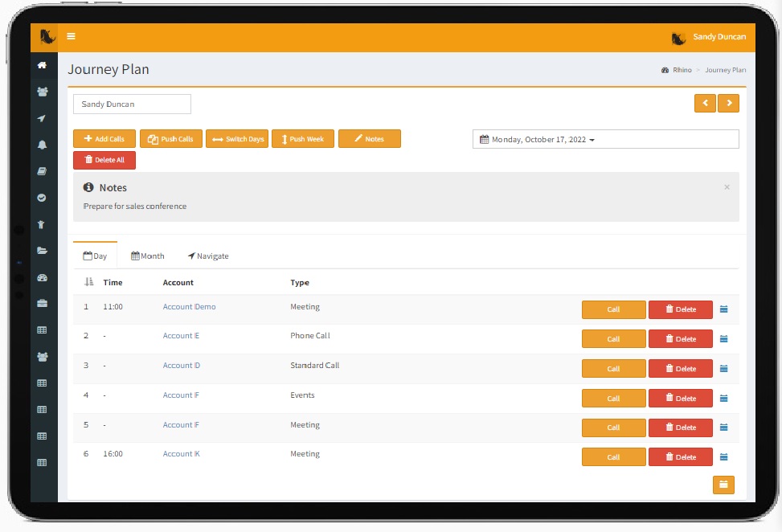The image size is (782, 532).
Task: Click the shirt icon in the sidebar
Action: point(43,224)
